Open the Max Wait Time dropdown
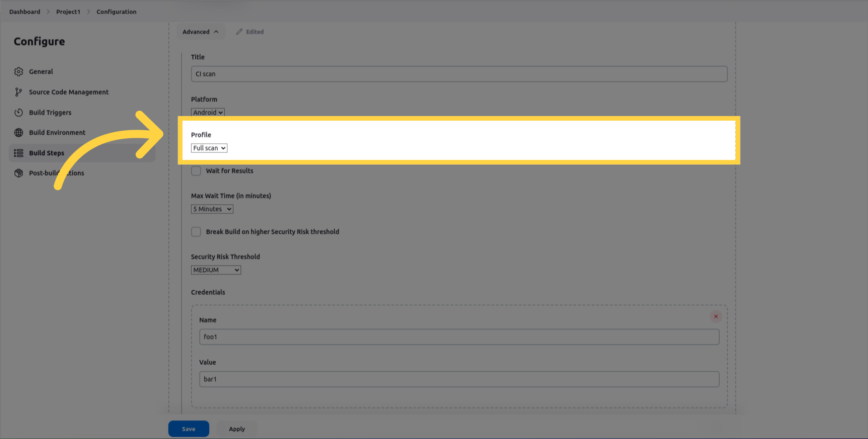Screen dimensions: 868x439 (212, 209)
